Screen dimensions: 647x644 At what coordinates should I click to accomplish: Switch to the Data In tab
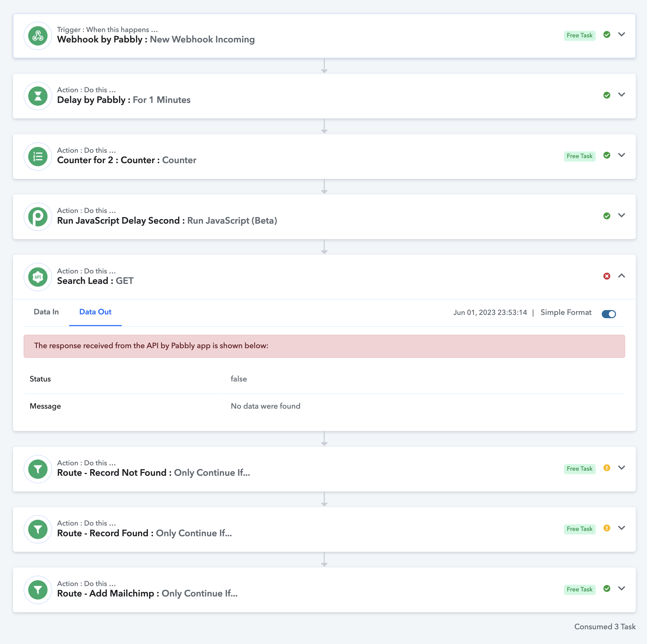click(x=46, y=312)
